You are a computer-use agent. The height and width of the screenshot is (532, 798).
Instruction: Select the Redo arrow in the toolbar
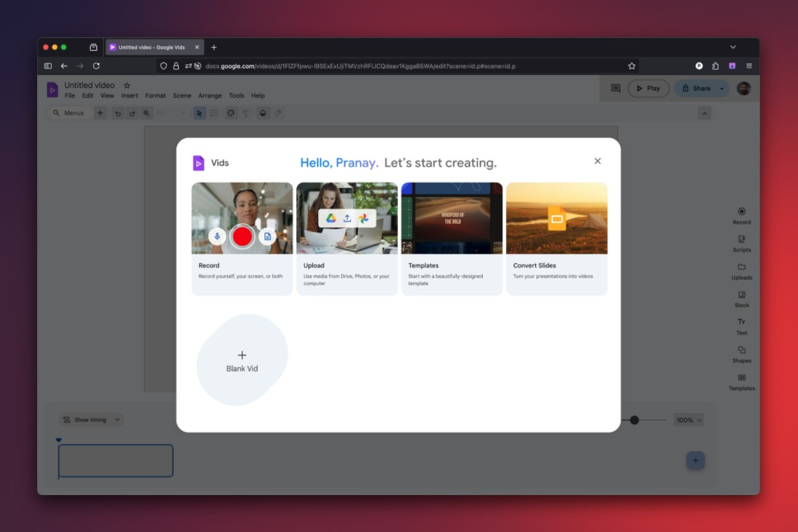(x=132, y=113)
